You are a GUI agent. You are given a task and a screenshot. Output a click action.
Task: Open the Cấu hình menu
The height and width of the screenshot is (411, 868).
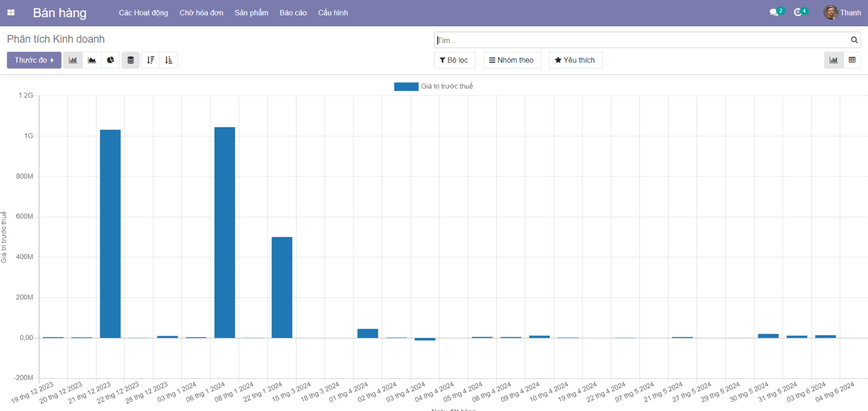coord(333,13)
